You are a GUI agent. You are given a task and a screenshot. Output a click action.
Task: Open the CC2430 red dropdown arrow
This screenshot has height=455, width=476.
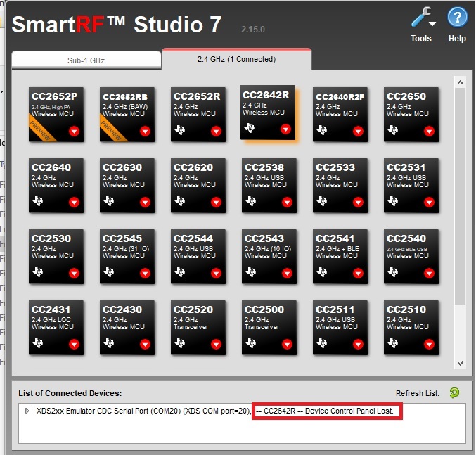pyautogui.click(x=145, y=344)
